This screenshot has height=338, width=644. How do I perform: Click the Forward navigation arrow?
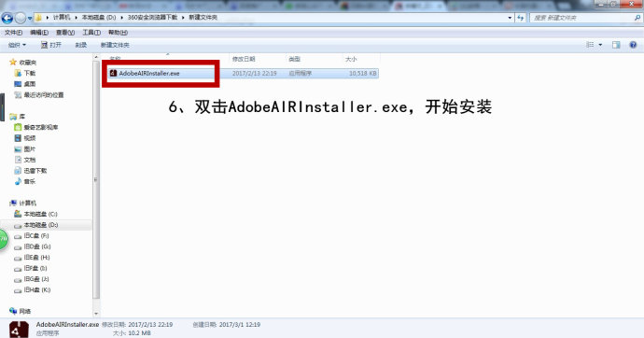[x=21, y=18]
